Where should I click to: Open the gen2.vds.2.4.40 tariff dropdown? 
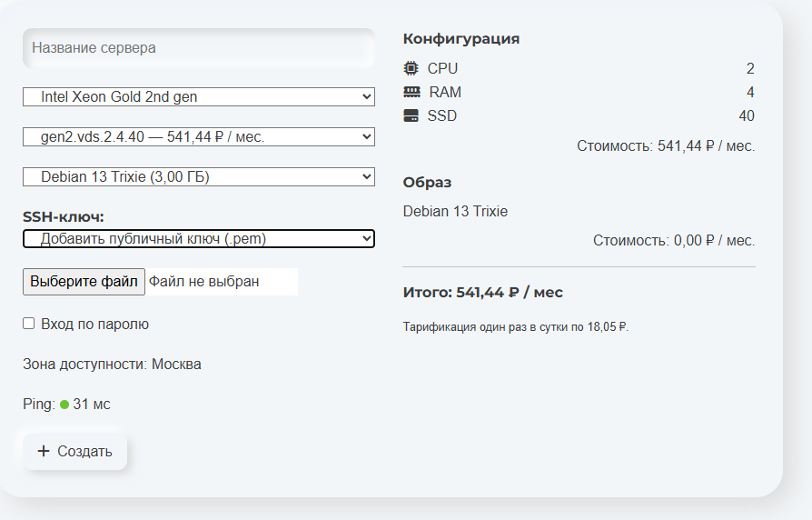[199, 137]
